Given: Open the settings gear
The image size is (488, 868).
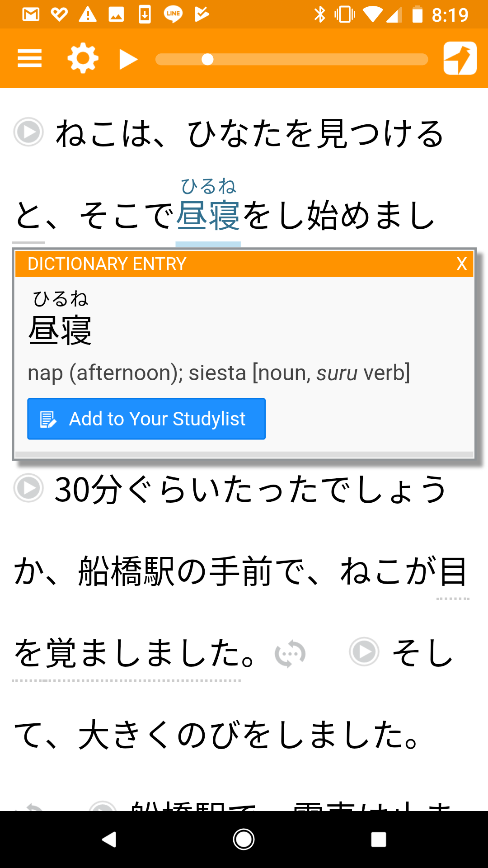Looking at the screenshot, I should [x=83, y=58].
